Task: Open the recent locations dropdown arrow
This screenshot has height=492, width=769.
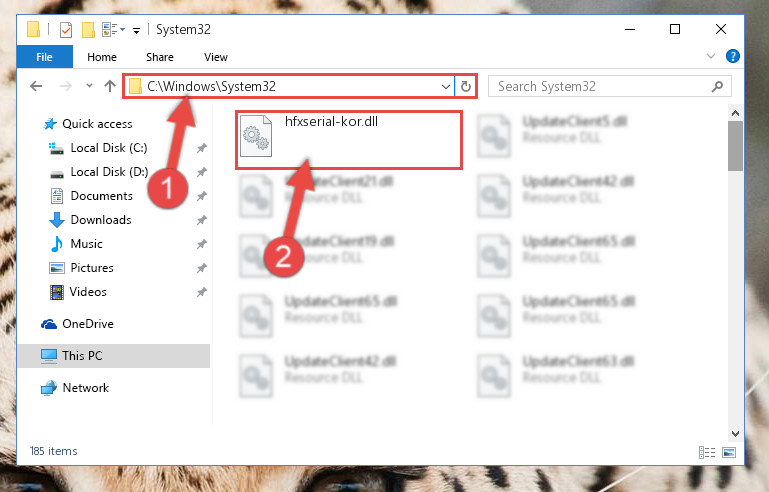Action: 89,86
